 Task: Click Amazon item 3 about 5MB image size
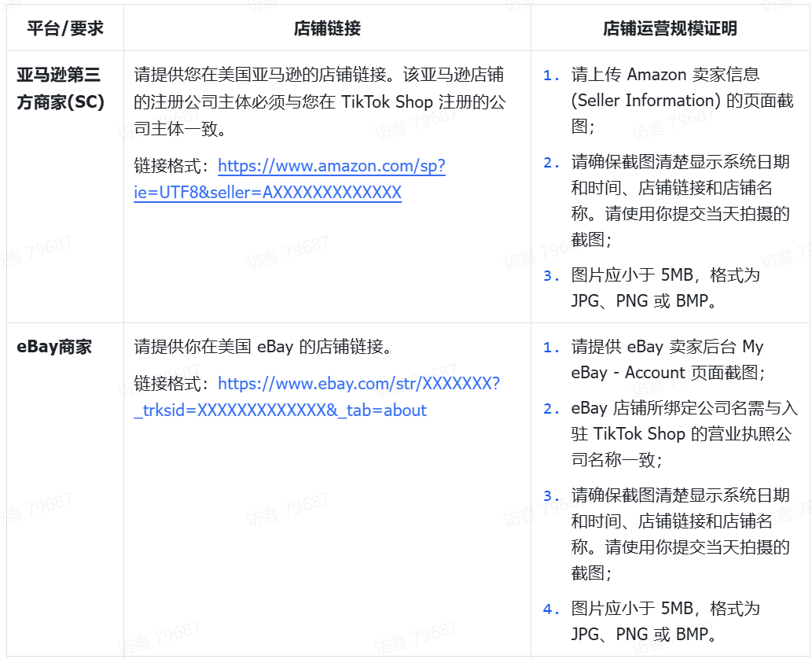pos(665,288)
